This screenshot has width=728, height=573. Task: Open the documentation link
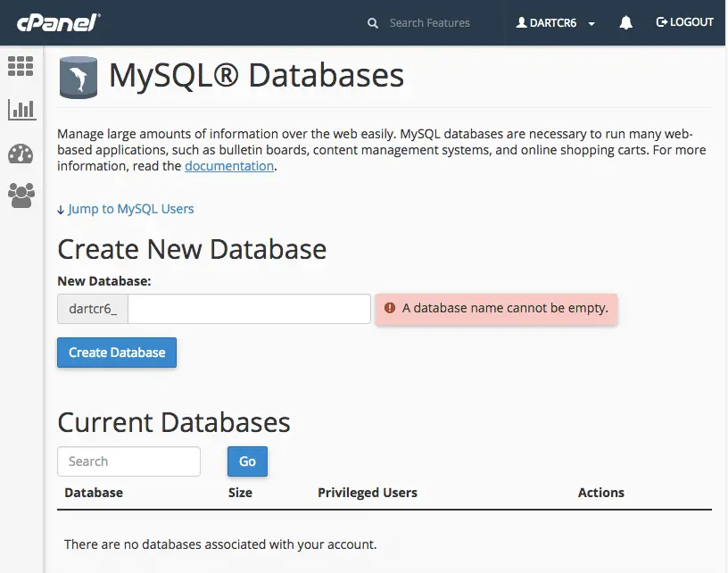point(229,166)
